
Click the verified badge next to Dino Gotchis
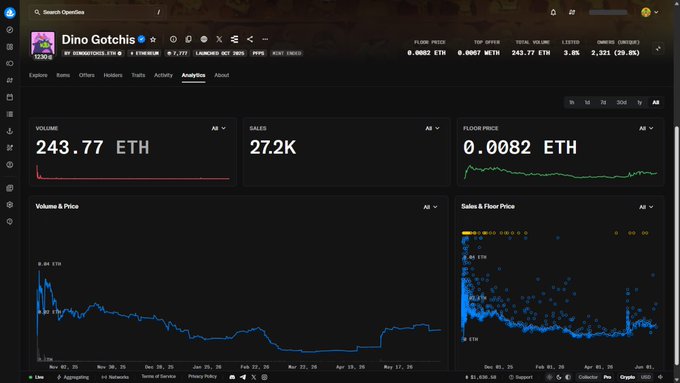[x=141, y=39]
